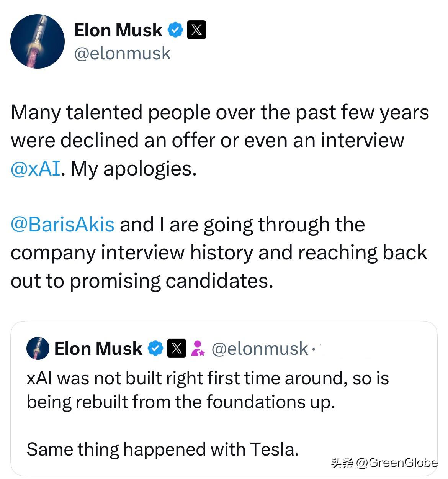Screen dimensions: 448x479
Task: Click the black X badge in quoted tweet
Action: pos(177,348)
